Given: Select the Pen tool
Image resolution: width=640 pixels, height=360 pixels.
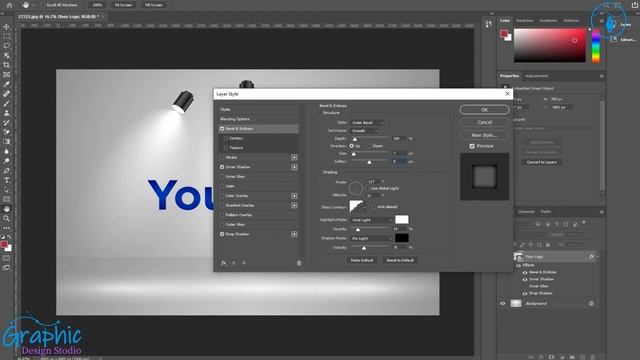Looking at the screenshot, I should click(x=7, y=171).
